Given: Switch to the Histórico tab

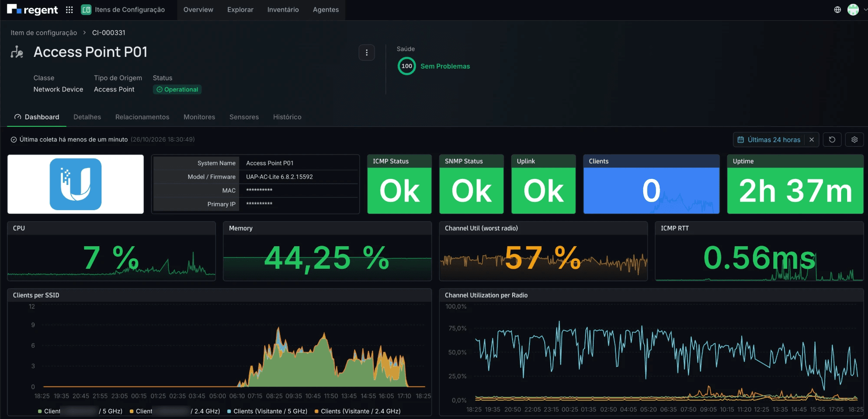Looking at the screenshot, I should [287, 117].
